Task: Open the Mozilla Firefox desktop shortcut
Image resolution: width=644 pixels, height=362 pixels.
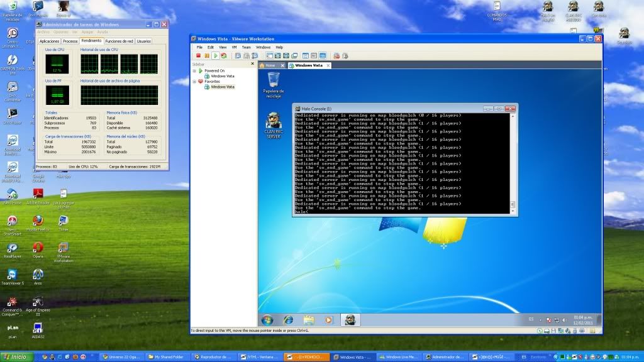Action: (x=38, y=224)
